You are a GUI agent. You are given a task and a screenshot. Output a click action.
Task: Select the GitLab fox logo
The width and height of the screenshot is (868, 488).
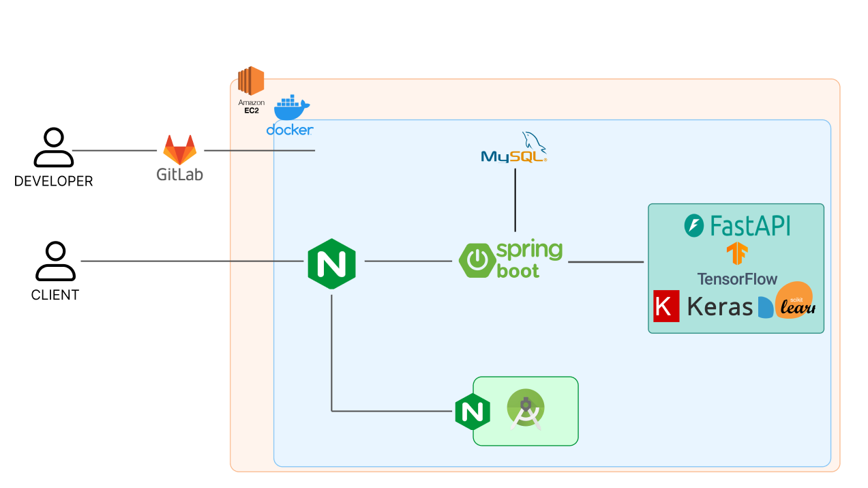click(x=180, y=149)
